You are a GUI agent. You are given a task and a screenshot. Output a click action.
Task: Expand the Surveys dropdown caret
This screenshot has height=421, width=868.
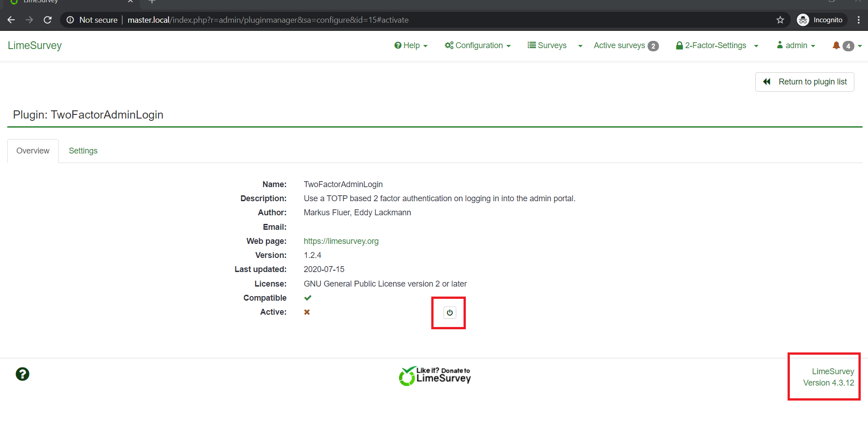click(x=580, y=46)
